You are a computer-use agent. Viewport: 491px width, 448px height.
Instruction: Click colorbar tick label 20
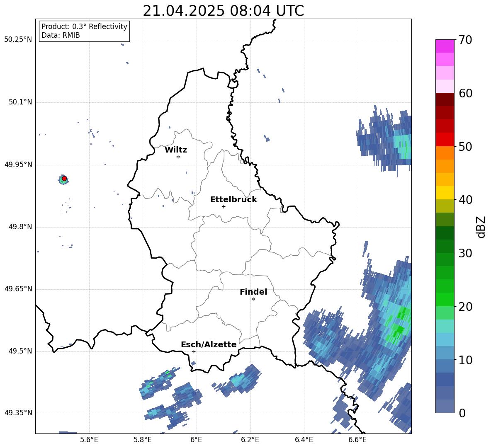click(x=465, y=306)
